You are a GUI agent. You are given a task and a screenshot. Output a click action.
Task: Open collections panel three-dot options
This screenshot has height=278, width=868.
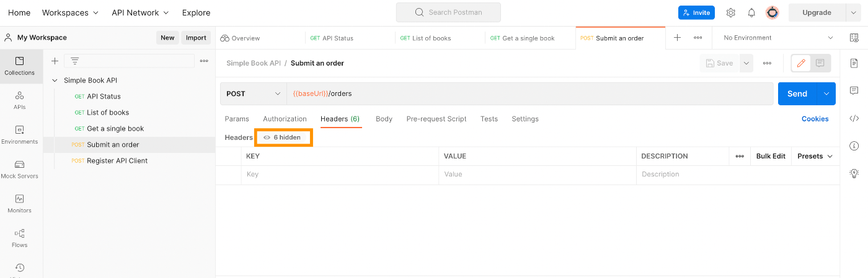point(204,61)
